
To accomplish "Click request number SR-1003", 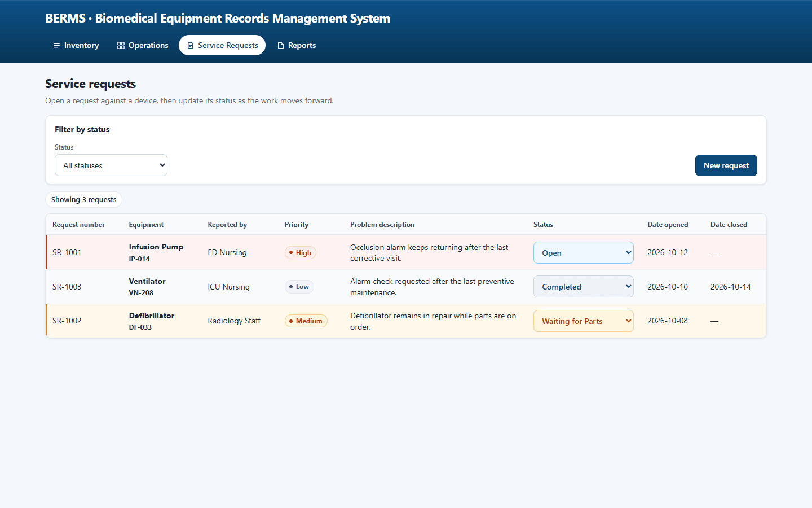I will click(67, 287).
